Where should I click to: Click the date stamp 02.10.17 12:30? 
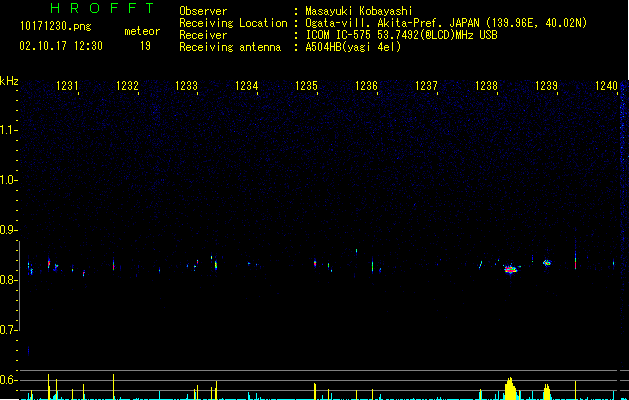tap(61, 46)
